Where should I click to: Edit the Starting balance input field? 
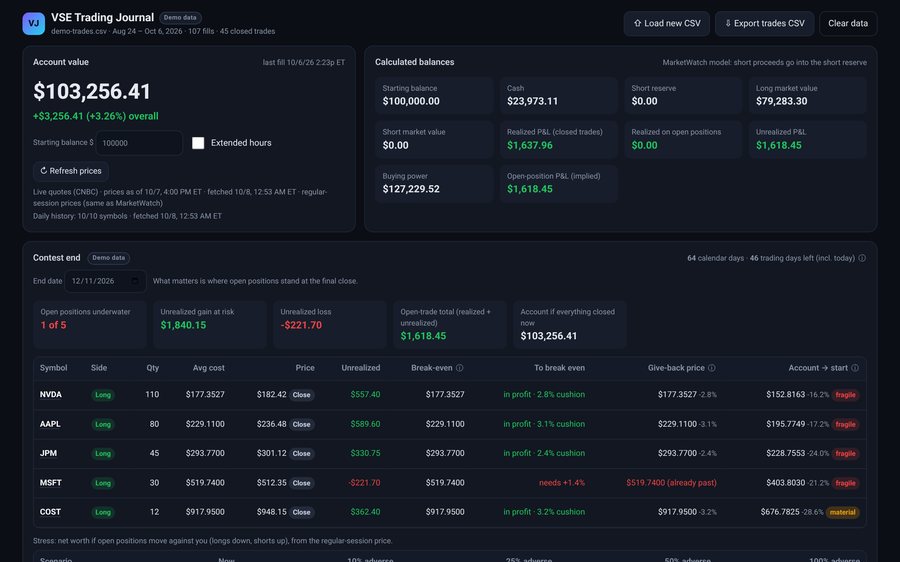click(139, 143)
